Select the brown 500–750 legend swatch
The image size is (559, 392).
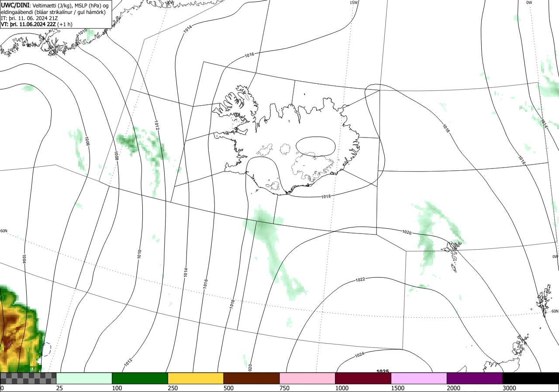coord(252,378)
